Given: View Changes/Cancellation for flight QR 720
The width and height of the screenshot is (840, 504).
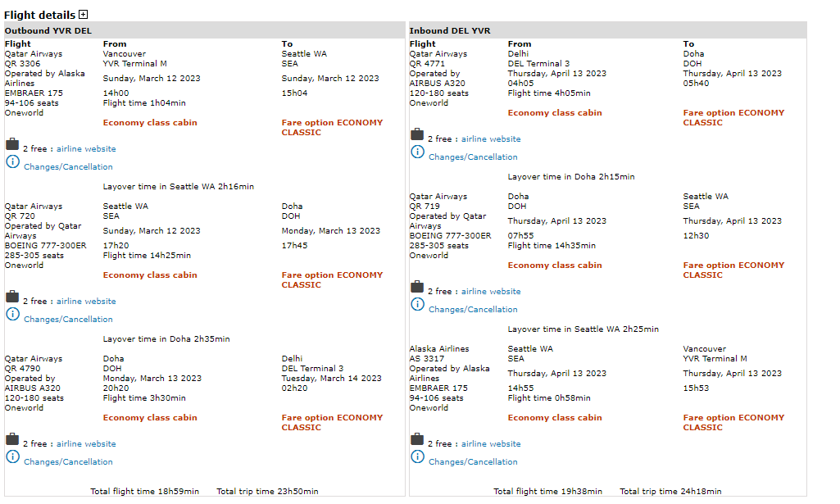Looking at the screenshot, I should 68,320.
